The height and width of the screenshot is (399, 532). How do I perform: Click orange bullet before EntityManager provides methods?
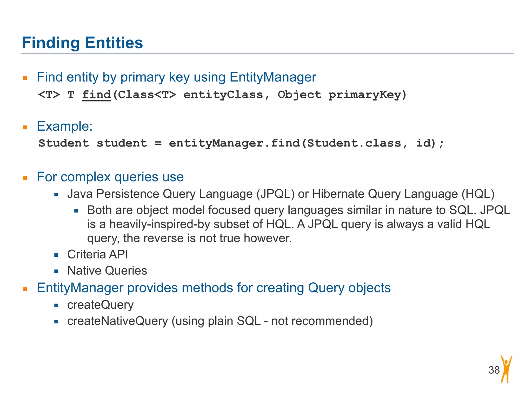click(25, 289)
